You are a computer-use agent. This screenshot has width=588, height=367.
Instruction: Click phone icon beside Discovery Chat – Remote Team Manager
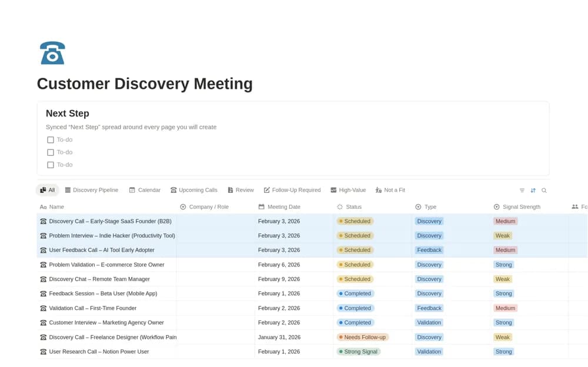[43, 279]
